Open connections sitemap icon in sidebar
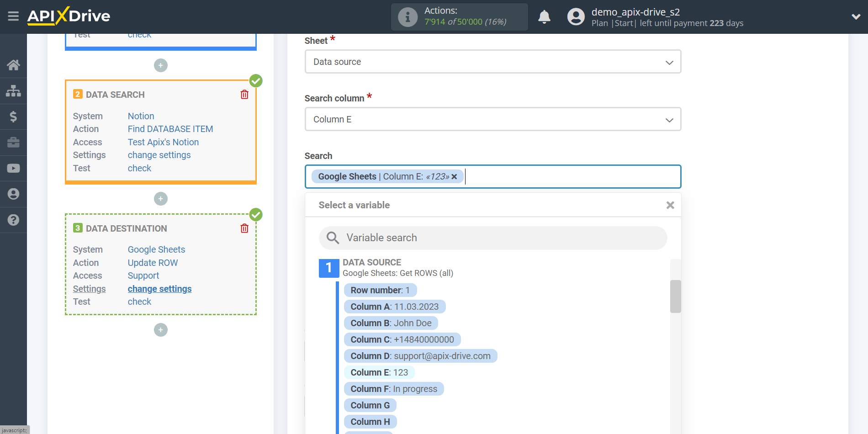 coord(13,90)
